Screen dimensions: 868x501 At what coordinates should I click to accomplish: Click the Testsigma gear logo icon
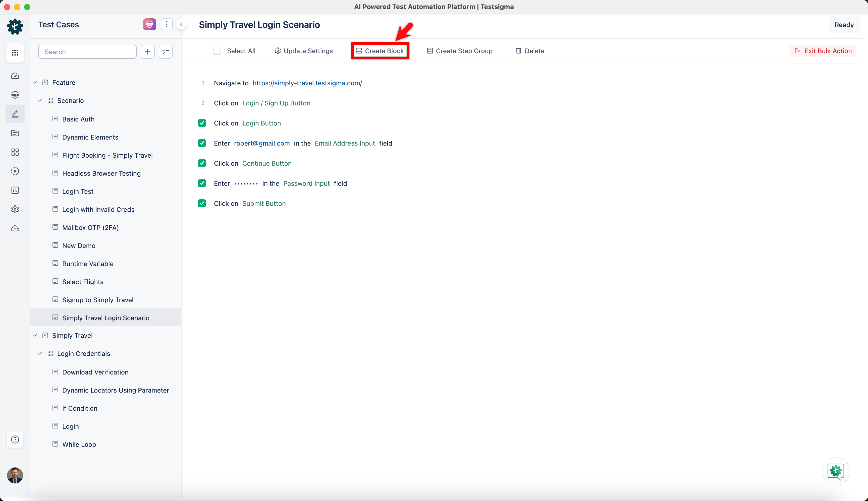15,27
